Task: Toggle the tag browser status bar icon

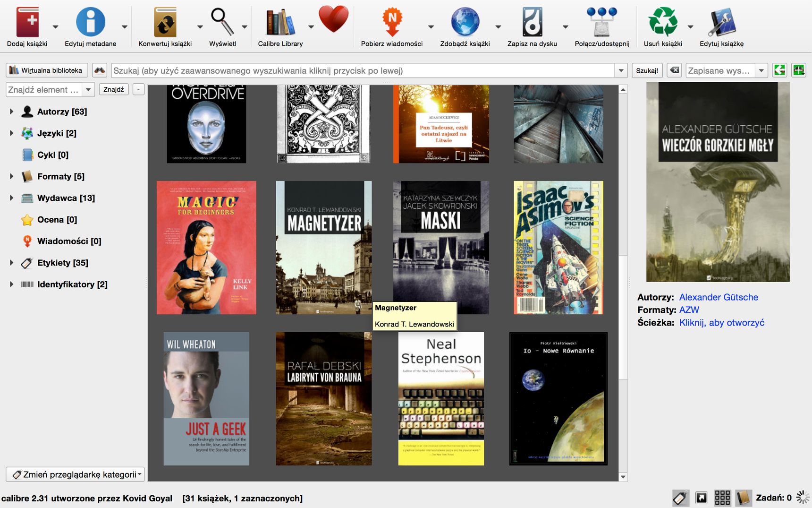Action: click(x=680, y=498)
